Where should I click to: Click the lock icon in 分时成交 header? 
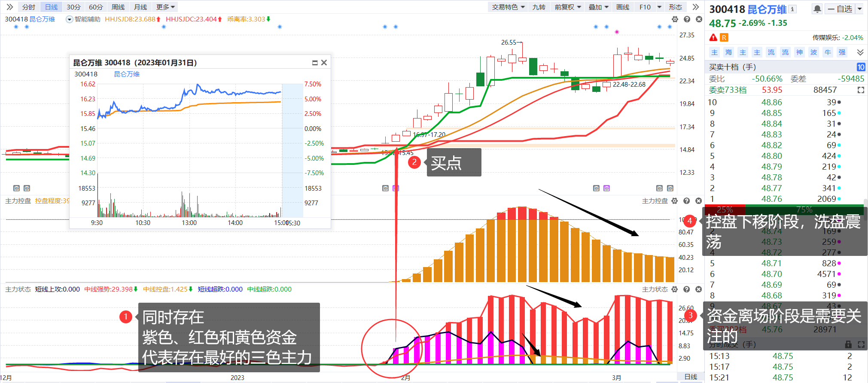(848, 344)
